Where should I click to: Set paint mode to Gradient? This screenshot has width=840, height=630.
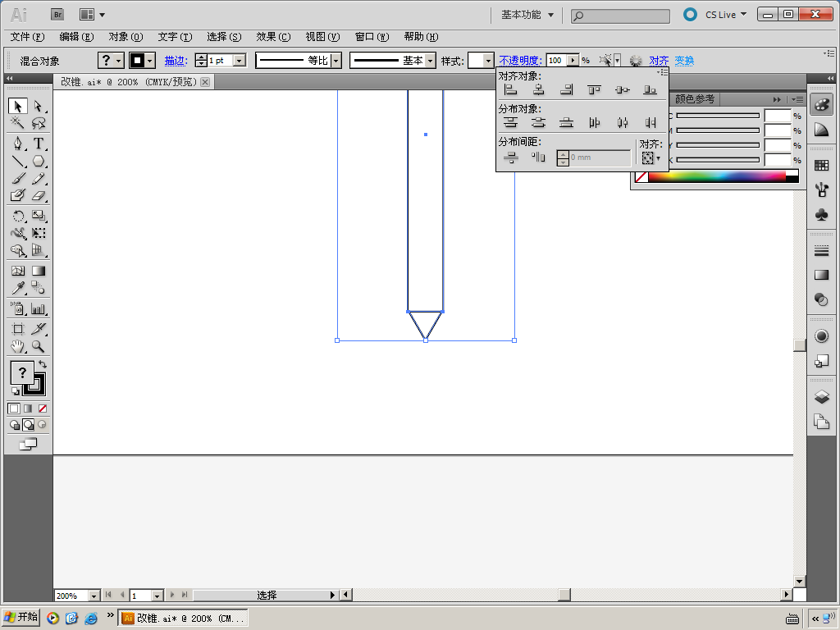pyautogui.click(x=28, y=409)
